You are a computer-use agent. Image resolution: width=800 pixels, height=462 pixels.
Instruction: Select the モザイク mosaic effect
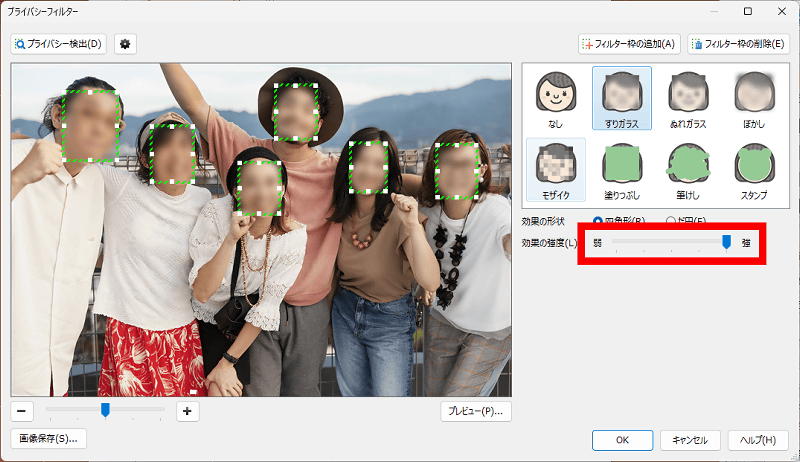(555, 170)
